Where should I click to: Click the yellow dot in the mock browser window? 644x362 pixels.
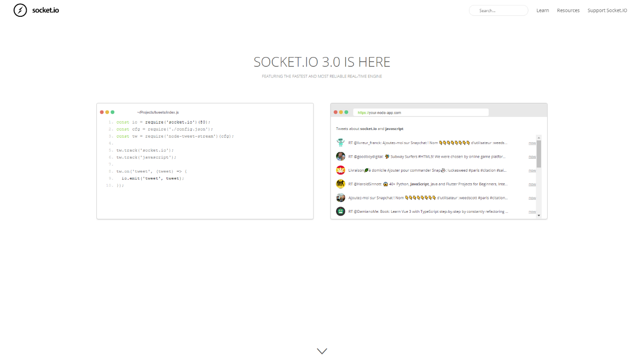341,112
